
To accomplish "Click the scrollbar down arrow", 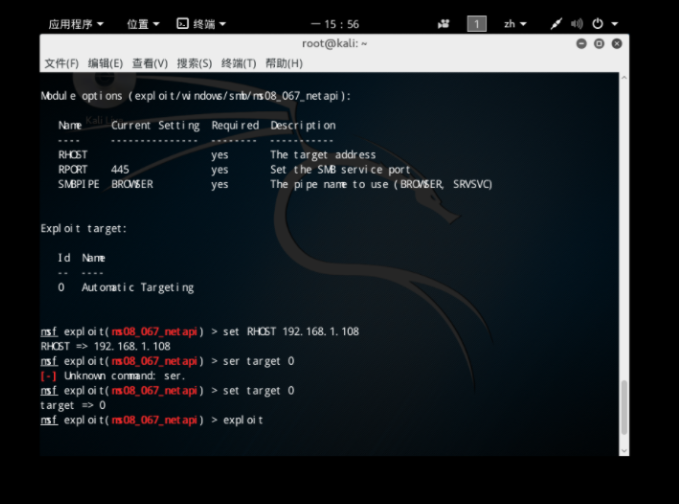I will tap(624, 451).
